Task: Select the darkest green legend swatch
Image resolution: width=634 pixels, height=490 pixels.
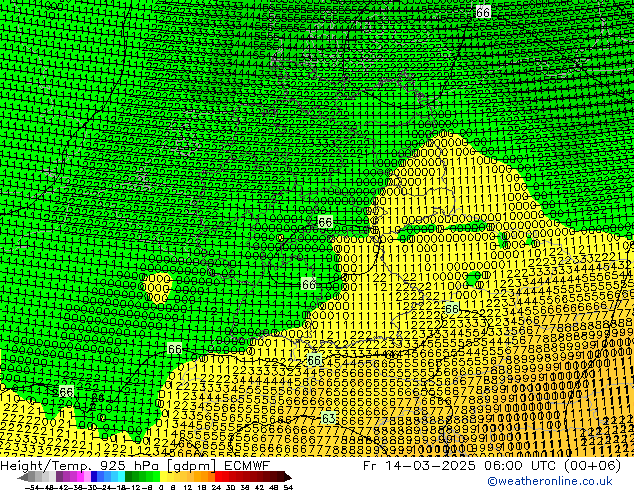Action: coord(129,477)
